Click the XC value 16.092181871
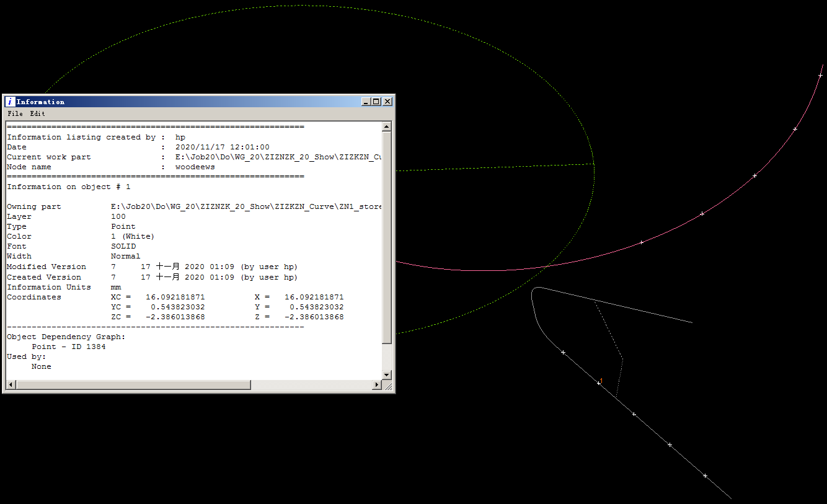827x504 pixels. point(175,297)
